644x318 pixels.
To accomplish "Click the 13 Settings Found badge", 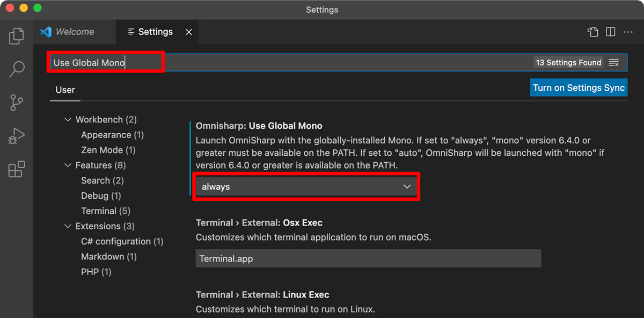I will point(568,63).
